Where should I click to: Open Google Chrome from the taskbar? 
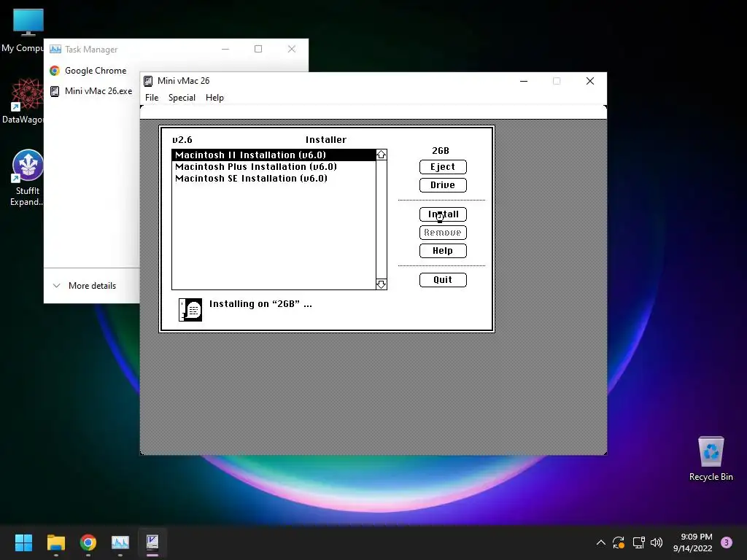click(x=88, y=542)
